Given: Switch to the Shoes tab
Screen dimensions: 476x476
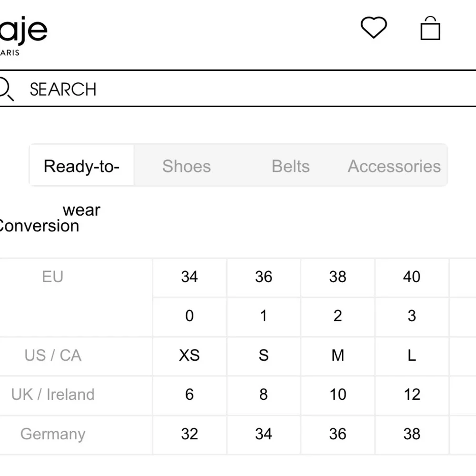Looking at the screenshot, I should [186, 166].
